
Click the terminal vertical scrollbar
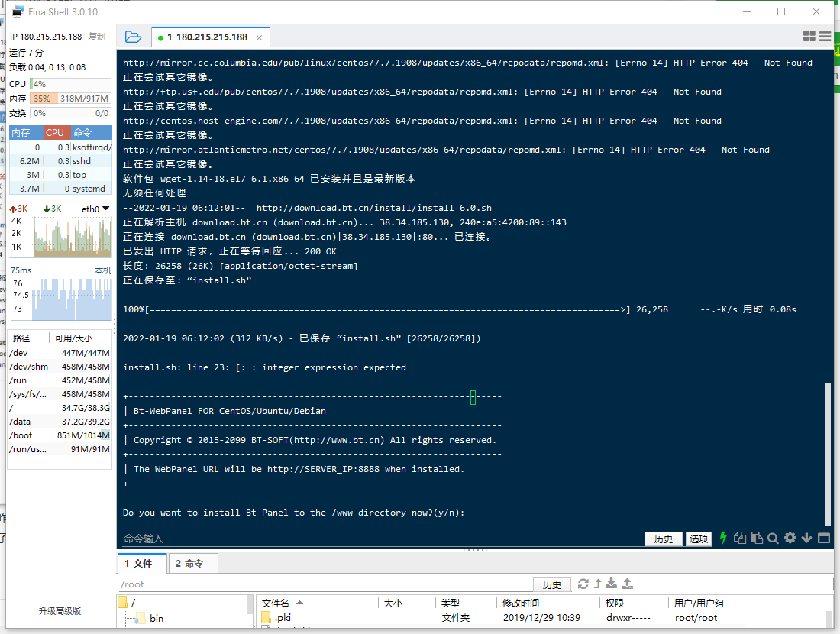click(x=828, y=454)
